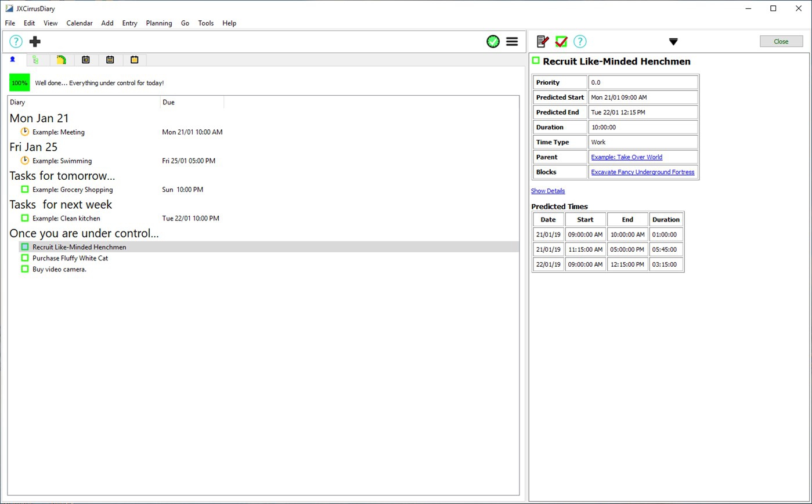Open the Planning menu
Screen dimensions: 812x504
(x=159, y=23)
